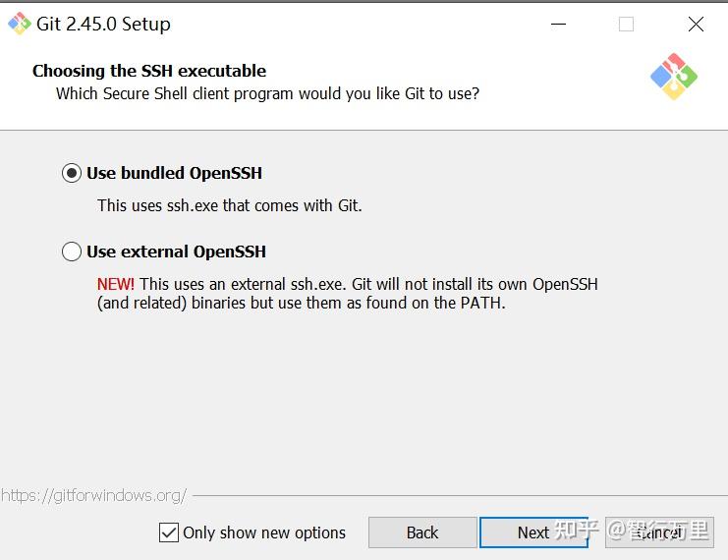Go back with the Back button
728x560 pixels.
[x=422, y=532]
